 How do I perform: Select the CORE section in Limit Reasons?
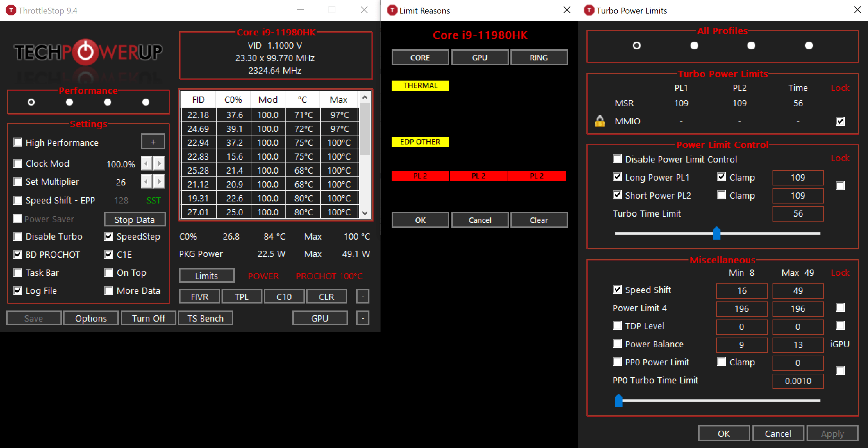(x=420, y=57)
